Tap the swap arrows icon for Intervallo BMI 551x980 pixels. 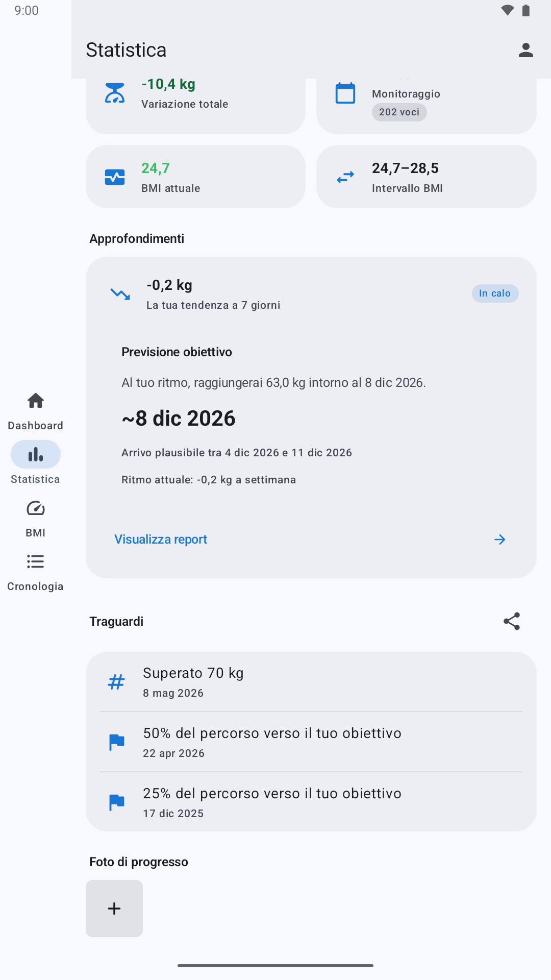(x=345, y=177)
